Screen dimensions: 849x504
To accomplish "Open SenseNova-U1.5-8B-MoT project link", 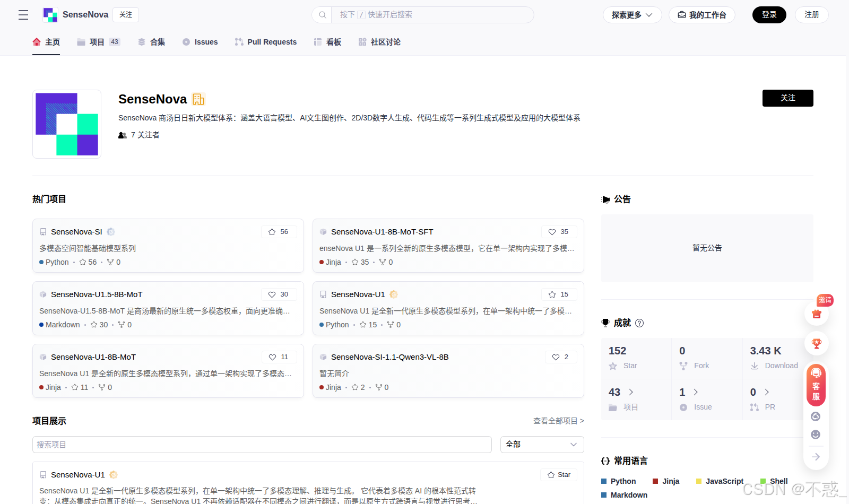I will point(97,294).
